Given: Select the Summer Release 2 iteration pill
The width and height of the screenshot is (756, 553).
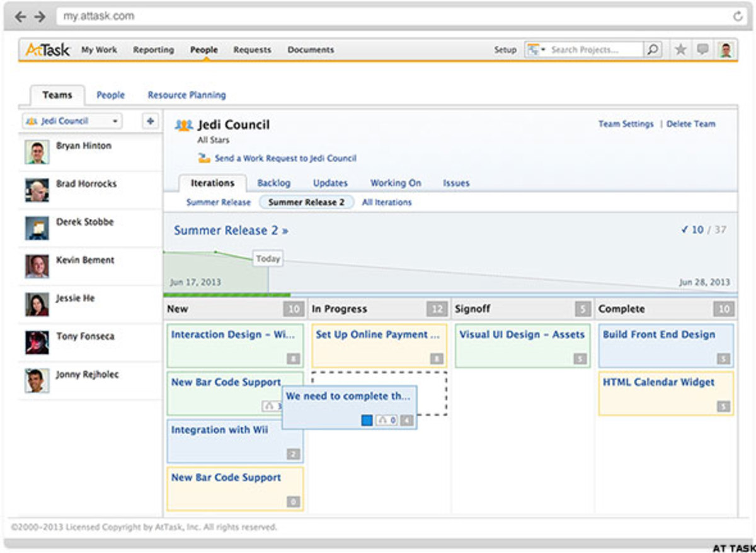Looking at the screenshot, I should [306, 202].
